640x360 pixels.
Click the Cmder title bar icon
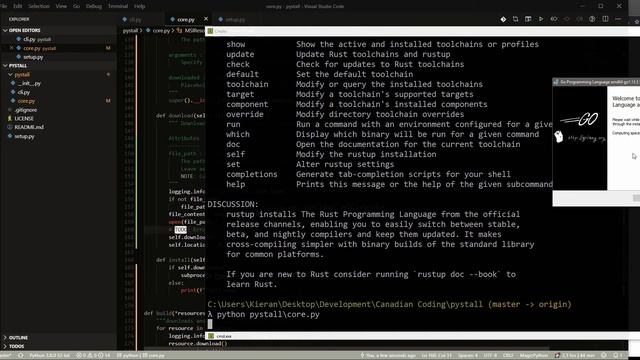[210, 31]
